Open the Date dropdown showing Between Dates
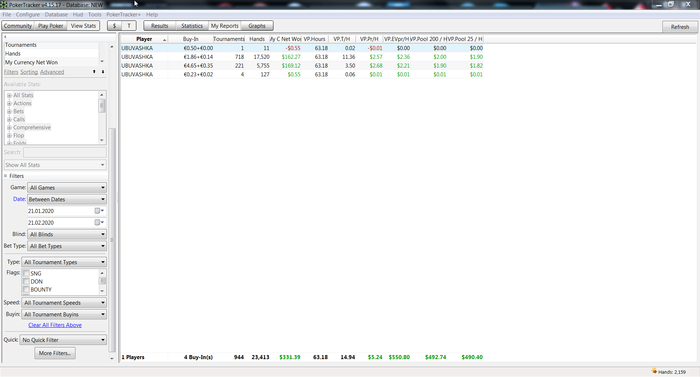This screenshot has height=377, width=700. pos(67,199)
